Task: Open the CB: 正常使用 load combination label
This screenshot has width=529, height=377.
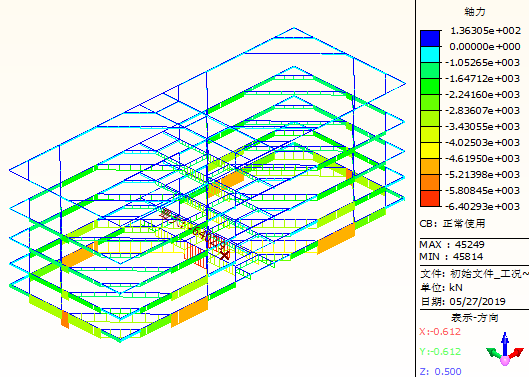Action: 452,223
